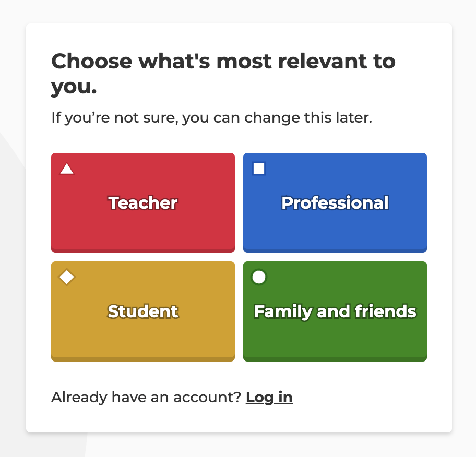Select the Family and friends option
The height and width of the screenshot is (457, 476).
335,311
